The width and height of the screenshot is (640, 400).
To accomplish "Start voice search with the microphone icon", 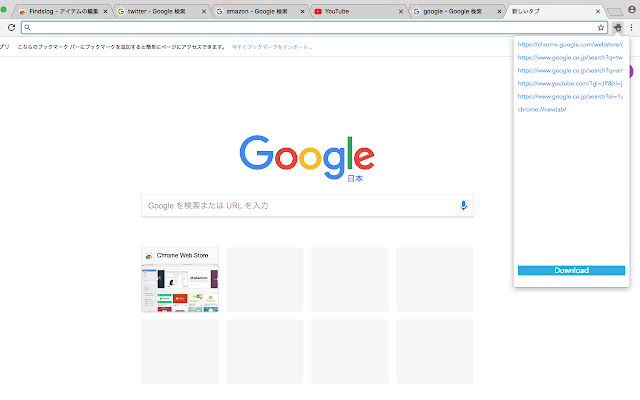I will pos(463,205).
